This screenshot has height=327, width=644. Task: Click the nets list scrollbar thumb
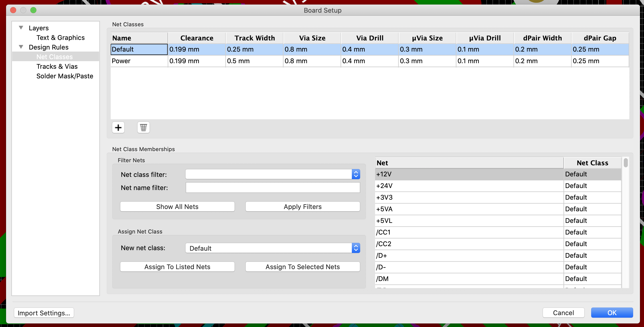point(626,162)
